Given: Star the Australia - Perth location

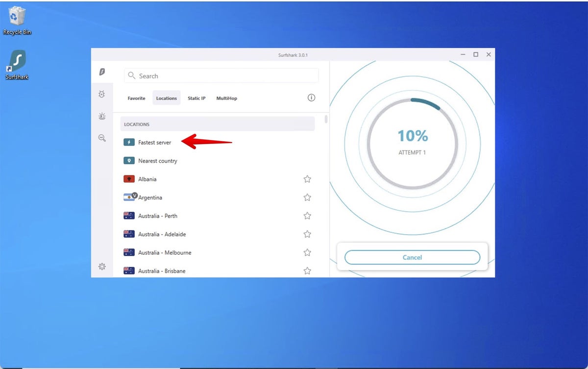Looking at the screenshot, I should tap(307, 216).
